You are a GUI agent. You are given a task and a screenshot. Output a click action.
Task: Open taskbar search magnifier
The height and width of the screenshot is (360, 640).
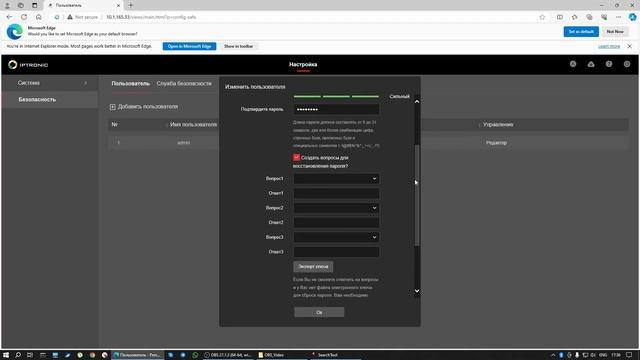point(18,355)
